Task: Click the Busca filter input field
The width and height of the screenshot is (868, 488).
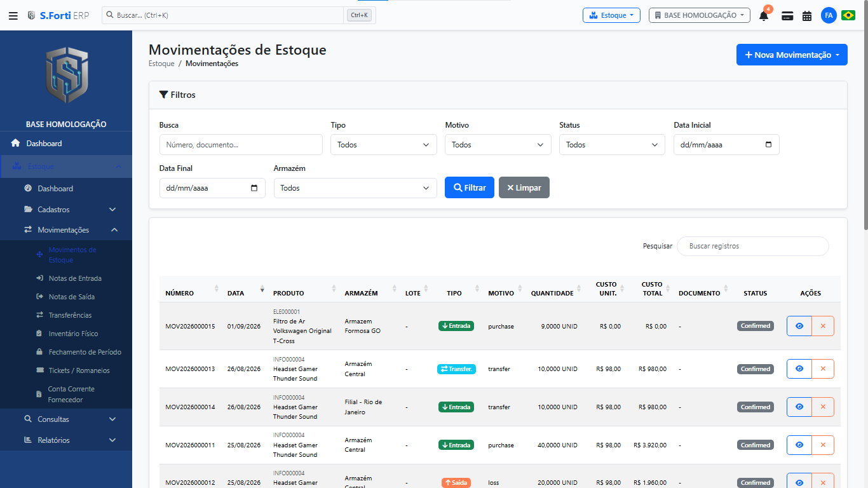Action: pos(241,145)
